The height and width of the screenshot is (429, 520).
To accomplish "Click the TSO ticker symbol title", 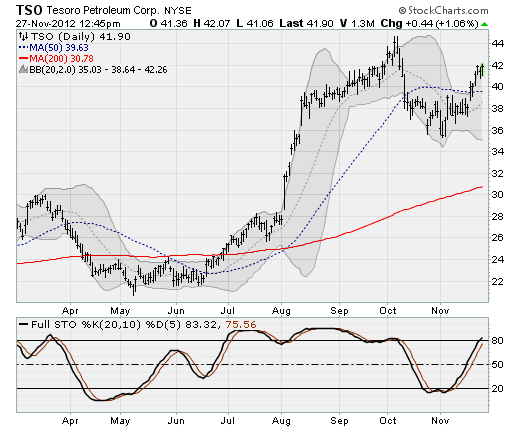I will tap(29, 11).
